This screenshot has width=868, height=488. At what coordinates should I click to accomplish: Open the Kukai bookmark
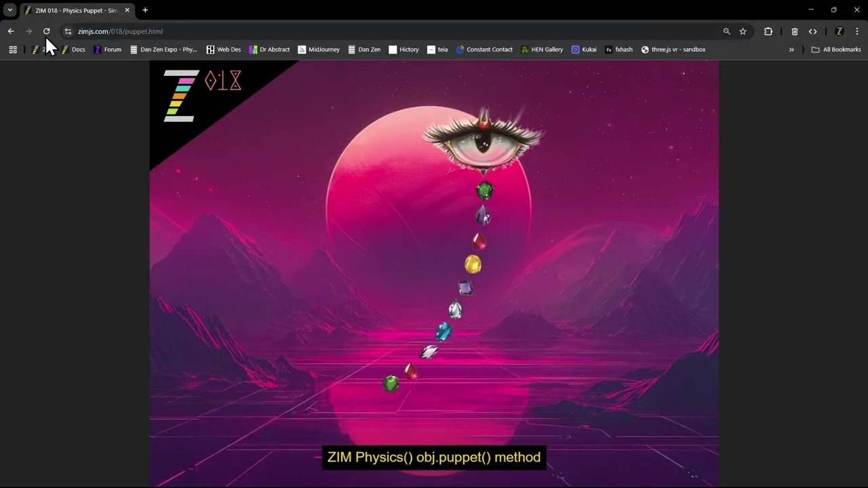point(584,49)
